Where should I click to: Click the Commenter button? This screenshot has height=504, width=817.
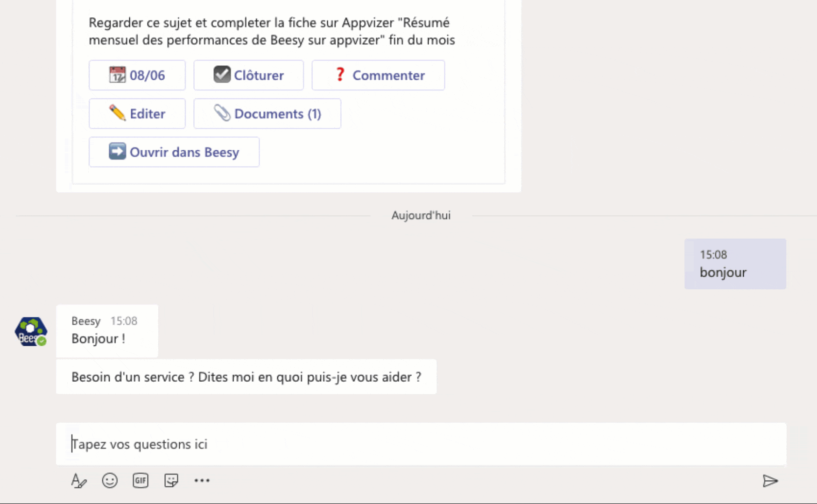pos(378,75)
